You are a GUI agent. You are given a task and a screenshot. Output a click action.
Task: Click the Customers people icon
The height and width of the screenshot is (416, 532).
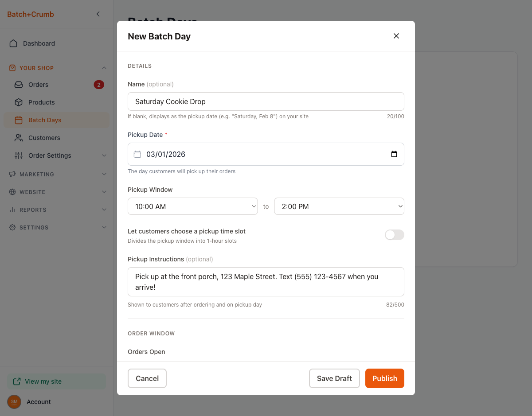[19, 138]
